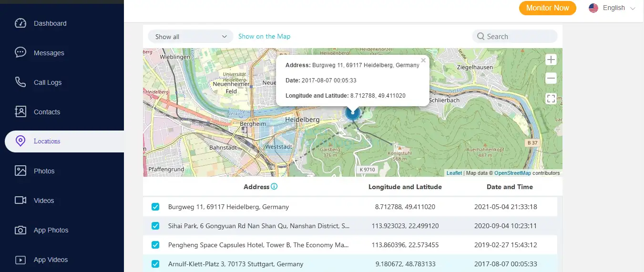This screenshot has height=272, width=644.
Task: Uncheck the Burgweg 11 Heidelberg row
Action: (155, 207)
